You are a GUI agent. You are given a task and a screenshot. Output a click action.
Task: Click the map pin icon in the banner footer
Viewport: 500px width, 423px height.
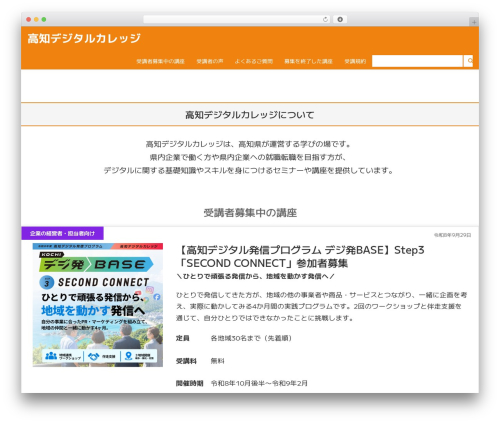pyautogui.click(x=128, y=356)
